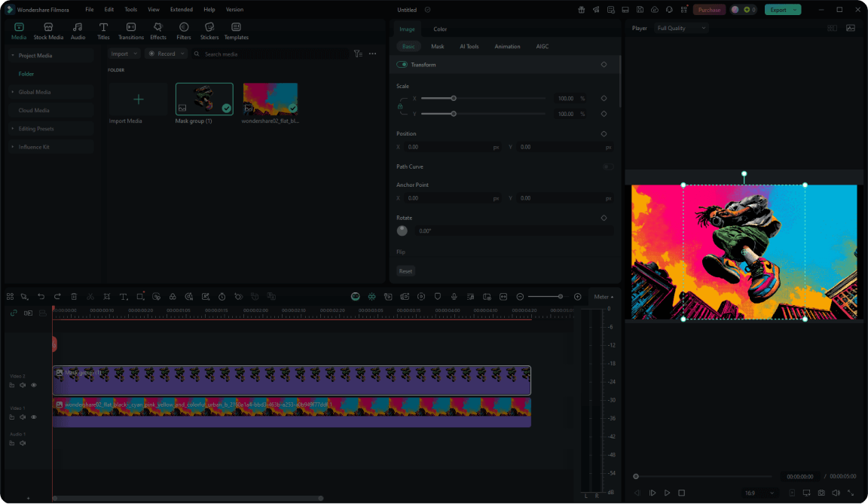The height and width of the screenshot is (504, 868).
Task: Select the Mask group (1) media thumbnail
Action: [x=204, y=99]
